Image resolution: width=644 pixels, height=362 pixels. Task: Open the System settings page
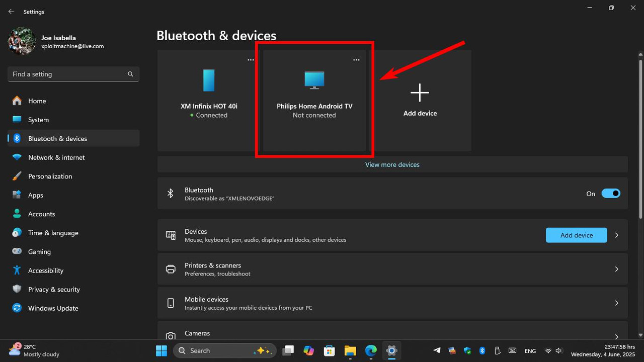click(73, 120)
